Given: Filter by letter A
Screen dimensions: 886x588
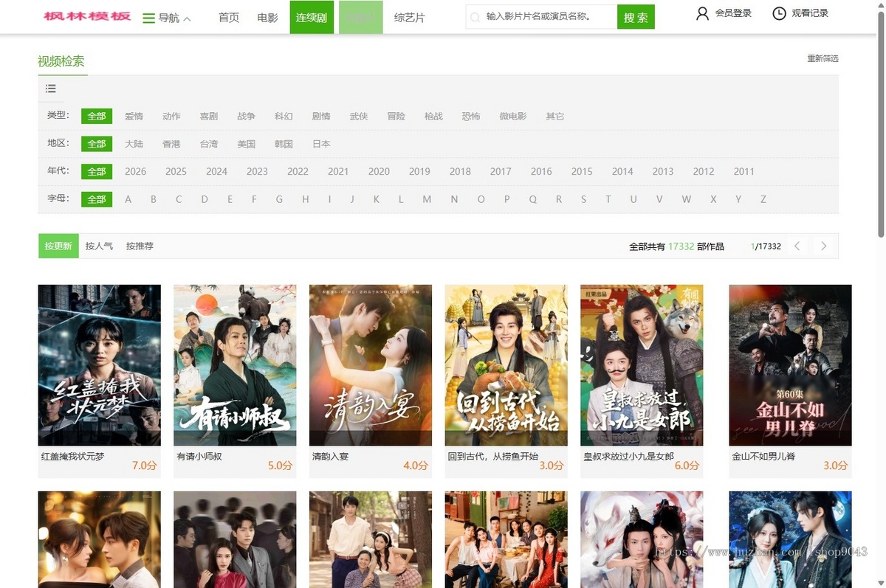Looking at the screenshot, I should (x=128, y=199).
